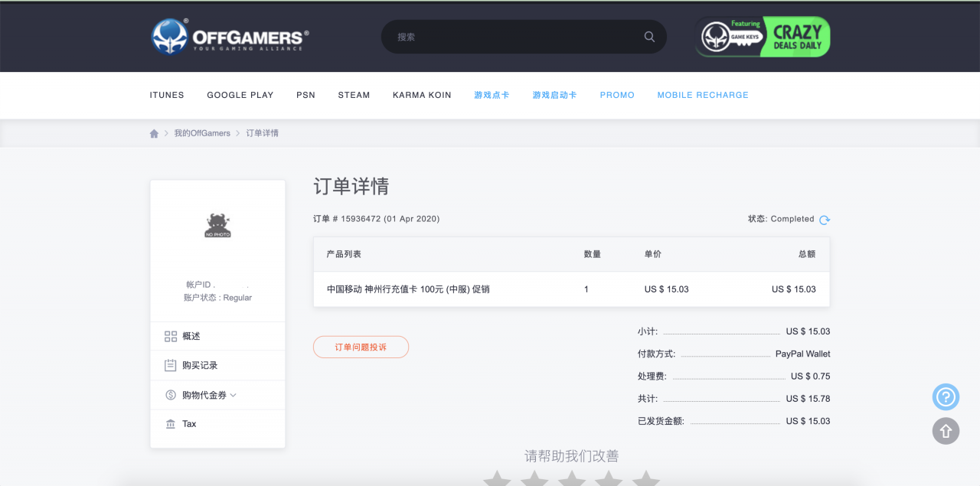Open the STEAM menu
This screenshot has width=980, height=486.
tap(354, 95)
